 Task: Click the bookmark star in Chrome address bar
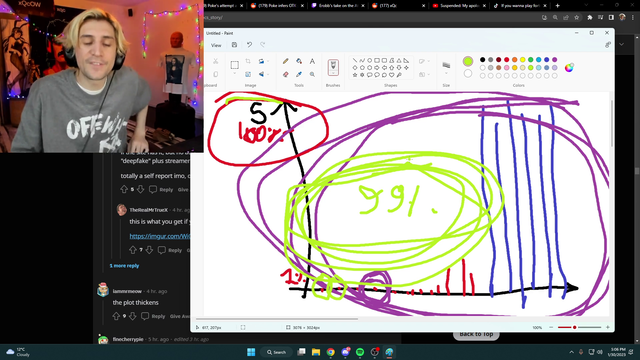576,18
